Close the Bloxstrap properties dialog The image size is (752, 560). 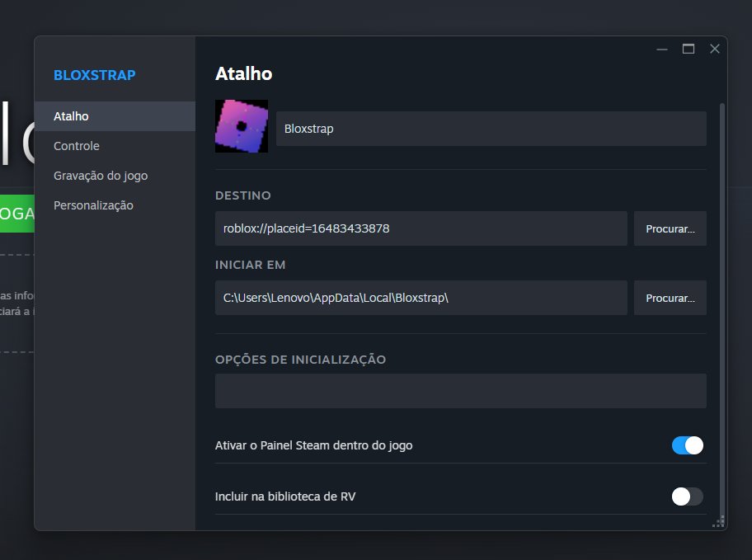coord(715,49)
